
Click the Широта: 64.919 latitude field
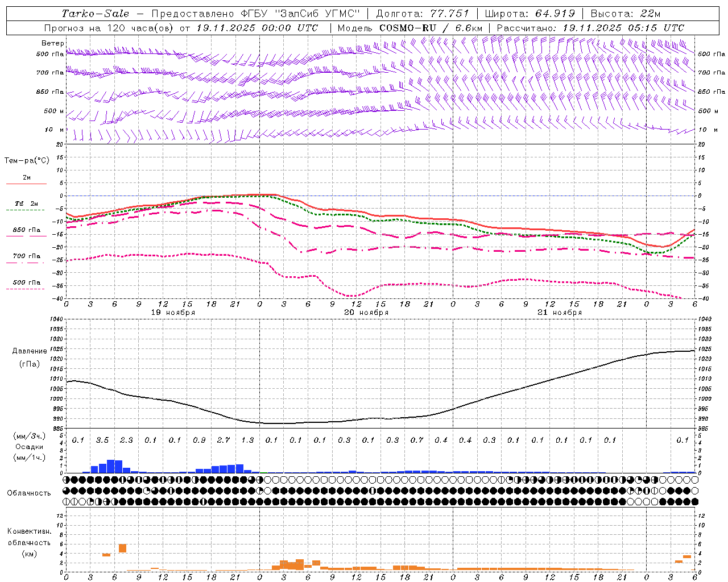pyautogui.click(x=530, y=14)
